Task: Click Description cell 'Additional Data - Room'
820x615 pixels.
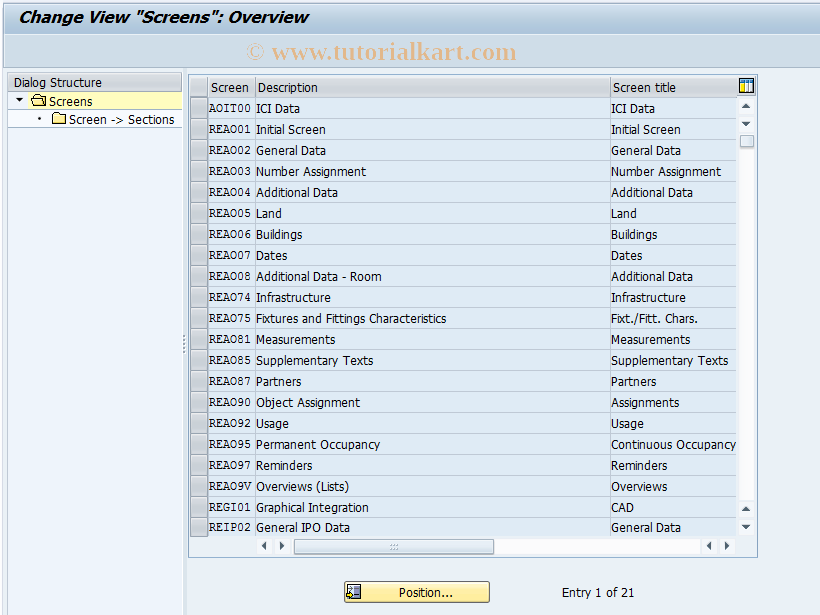Action: click(432, 276)
